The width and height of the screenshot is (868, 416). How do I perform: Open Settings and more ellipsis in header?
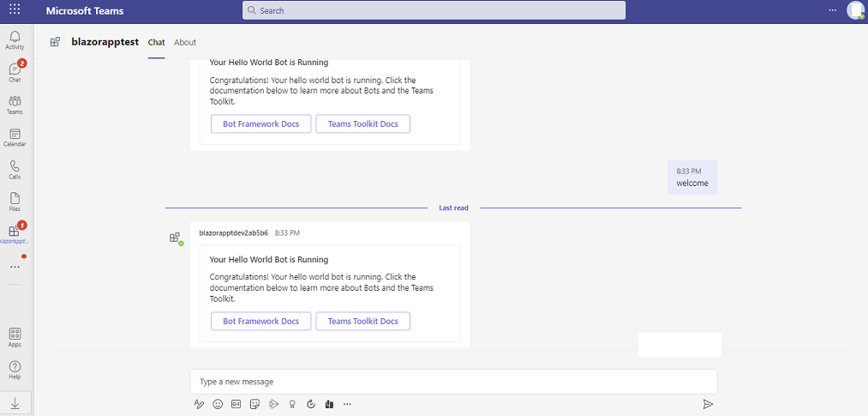pyautogui.click(x=833, y=10)
